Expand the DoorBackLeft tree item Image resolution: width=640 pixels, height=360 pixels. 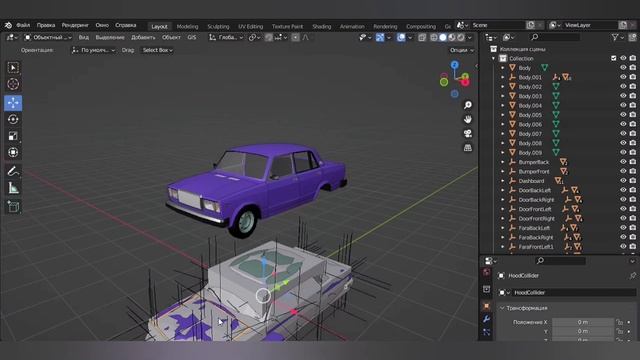[x=503, y=190]
